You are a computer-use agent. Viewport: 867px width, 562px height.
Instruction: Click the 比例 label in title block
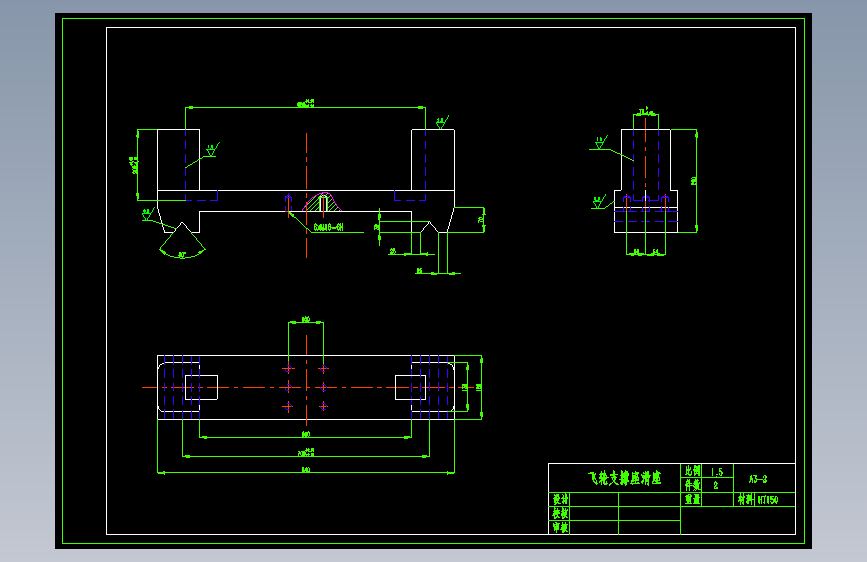tap(692, 471)
